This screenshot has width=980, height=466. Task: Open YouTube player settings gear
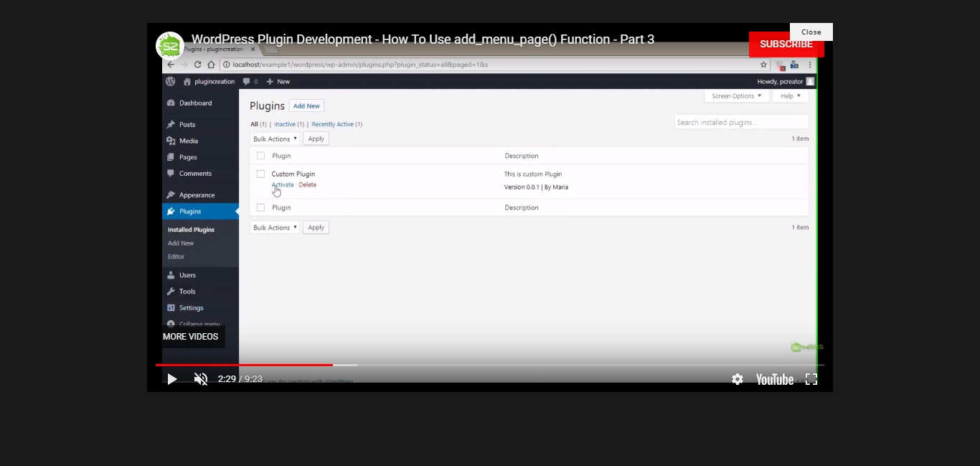click(x=738, y=379)
